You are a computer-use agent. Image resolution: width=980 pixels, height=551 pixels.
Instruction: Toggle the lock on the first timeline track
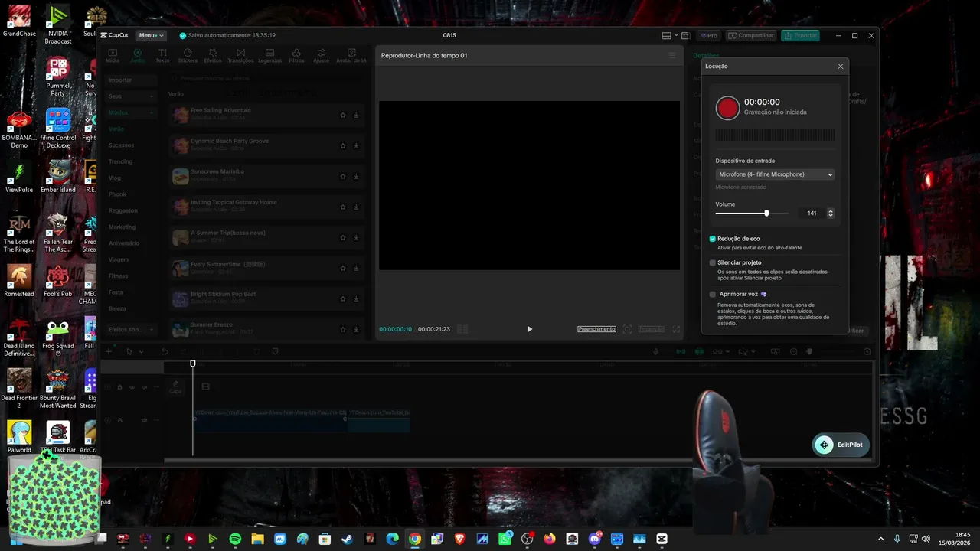point(119,387)
